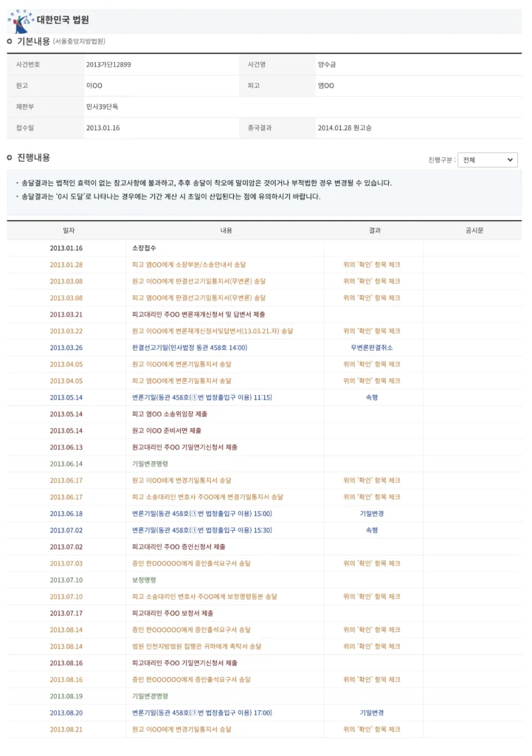The height and width of the screenshot is (756, 532).
Task: Select 원고 이OO 준비서면 제출
Action: pyautogui.click(x=167, y=430)
